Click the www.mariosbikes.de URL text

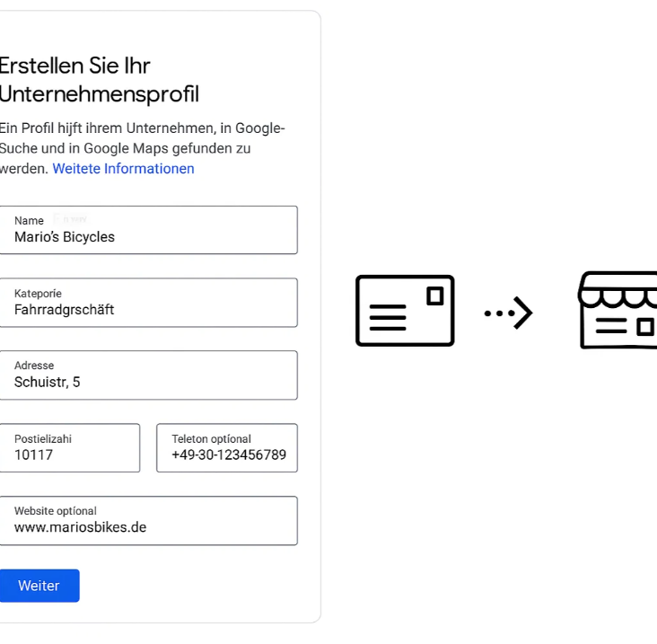[x=81, y=527]
